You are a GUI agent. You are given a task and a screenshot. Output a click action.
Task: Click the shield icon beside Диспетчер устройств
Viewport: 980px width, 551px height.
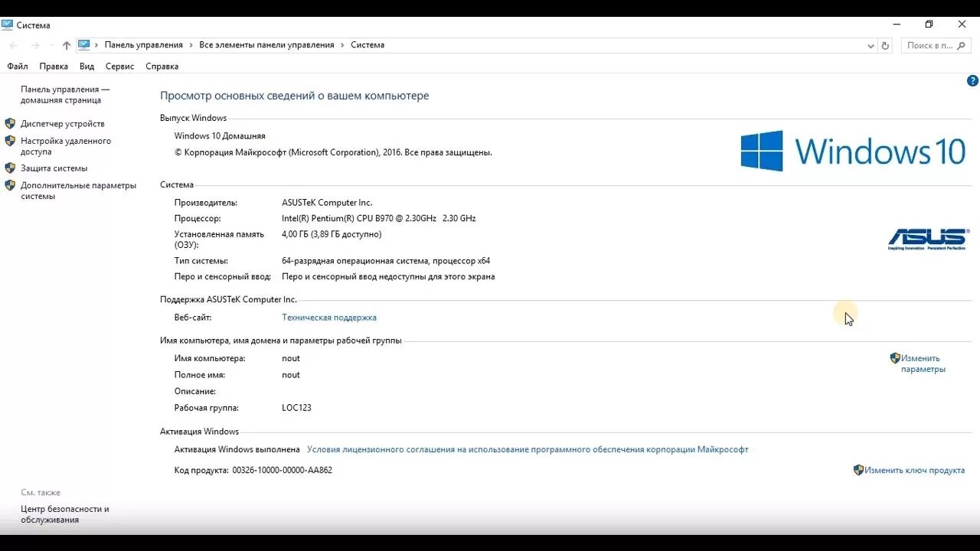[10, 123]
